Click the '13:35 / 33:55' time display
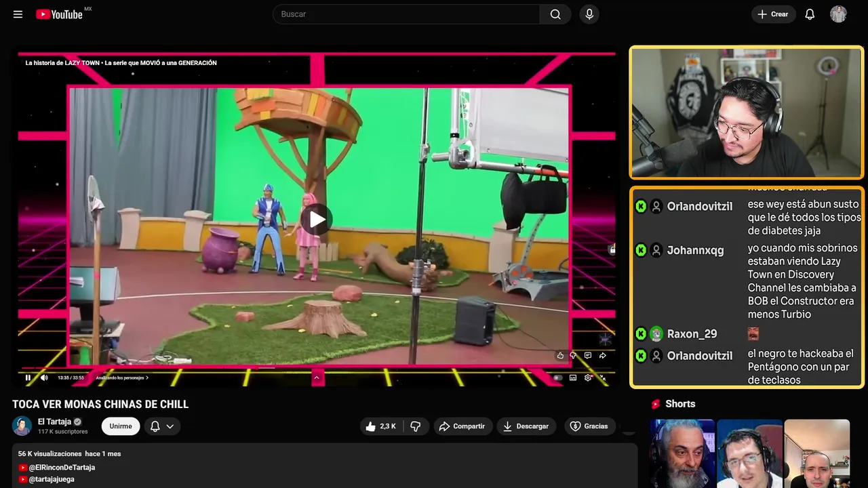 pos(71,378)
